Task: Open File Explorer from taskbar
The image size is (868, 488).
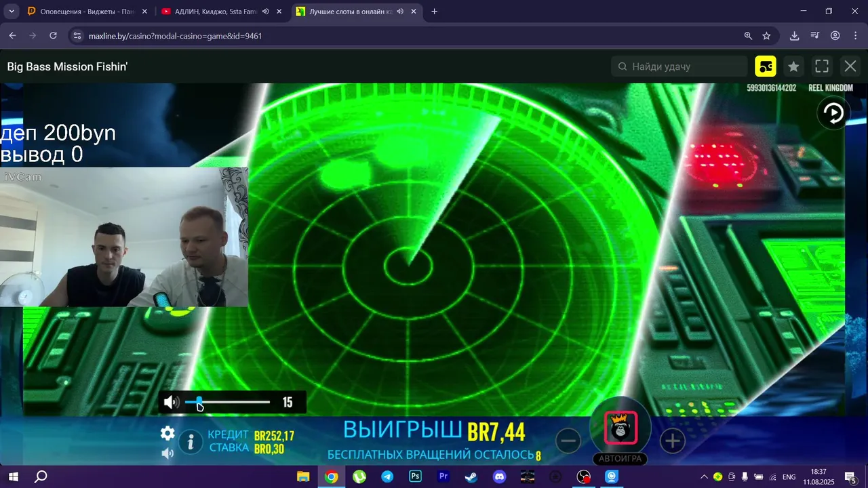Action: point(303,476)
